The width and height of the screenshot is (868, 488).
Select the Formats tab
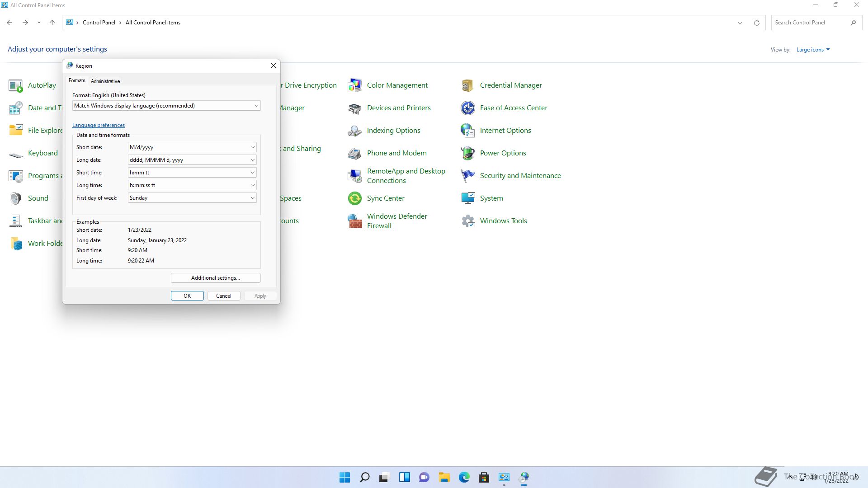tap(77, 80)
